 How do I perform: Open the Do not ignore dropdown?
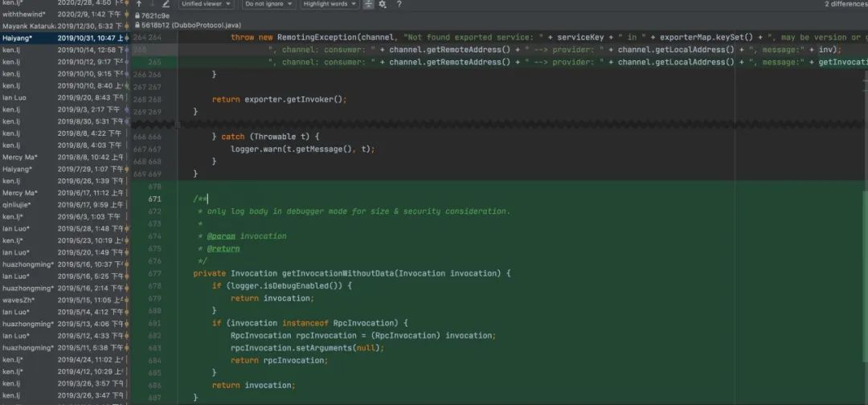coord(268,4)
